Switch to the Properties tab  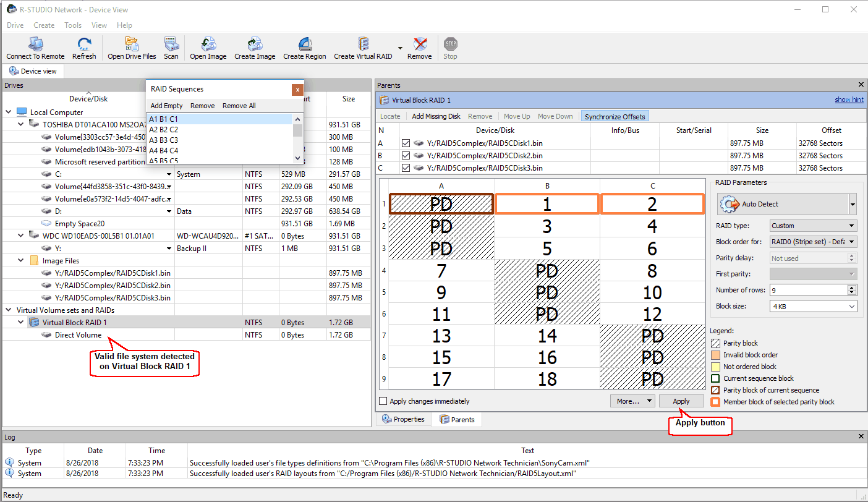403,419
